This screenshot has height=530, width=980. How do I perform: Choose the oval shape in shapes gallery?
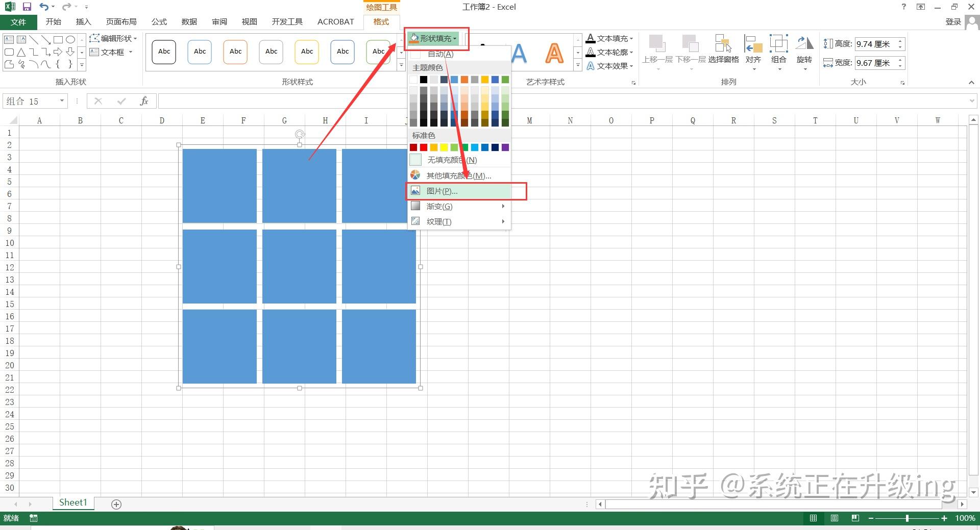[70, 39]
